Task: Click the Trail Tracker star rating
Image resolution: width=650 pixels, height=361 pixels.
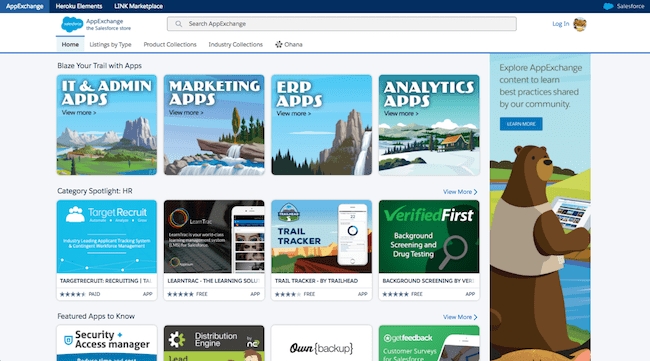Action: tap(288, 294)
